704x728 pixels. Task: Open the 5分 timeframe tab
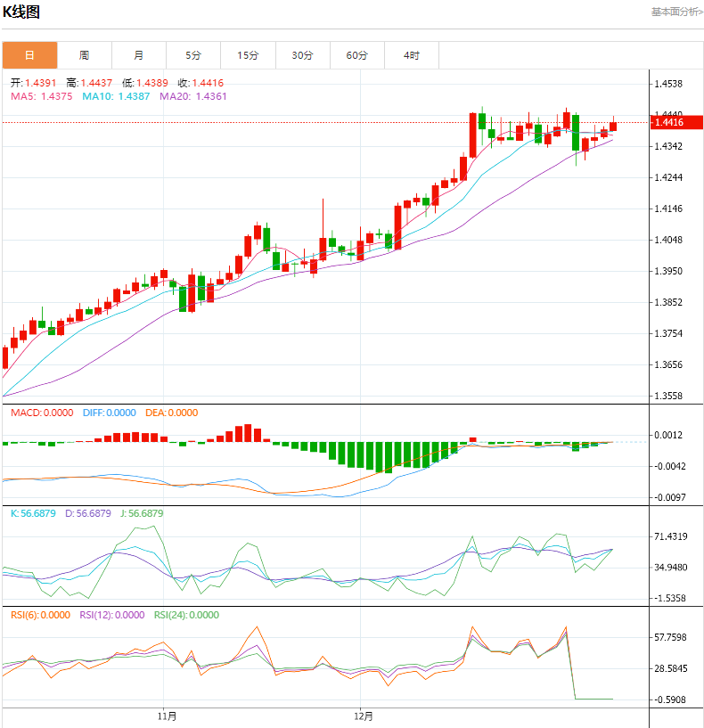193,55
